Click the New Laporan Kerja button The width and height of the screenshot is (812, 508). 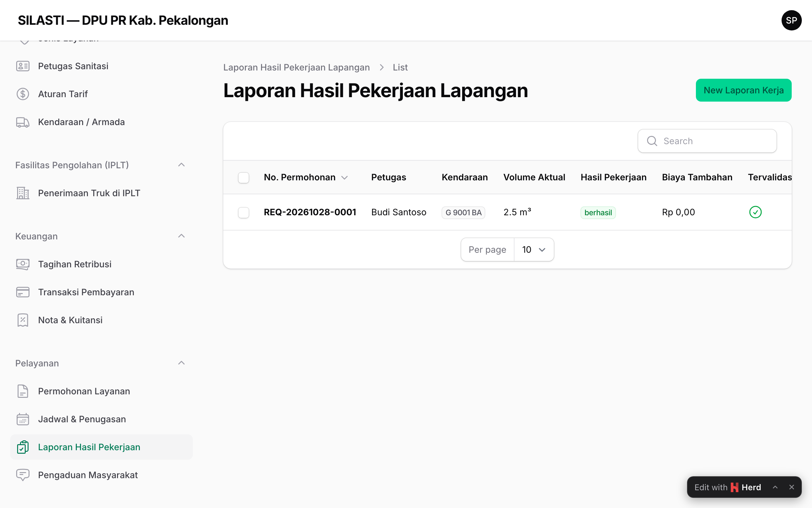[743, 90]
